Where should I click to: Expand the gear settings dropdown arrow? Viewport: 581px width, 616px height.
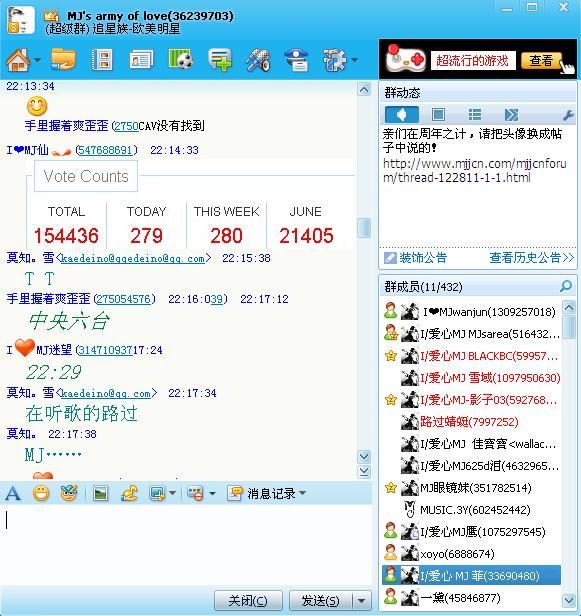pos(354,60)
